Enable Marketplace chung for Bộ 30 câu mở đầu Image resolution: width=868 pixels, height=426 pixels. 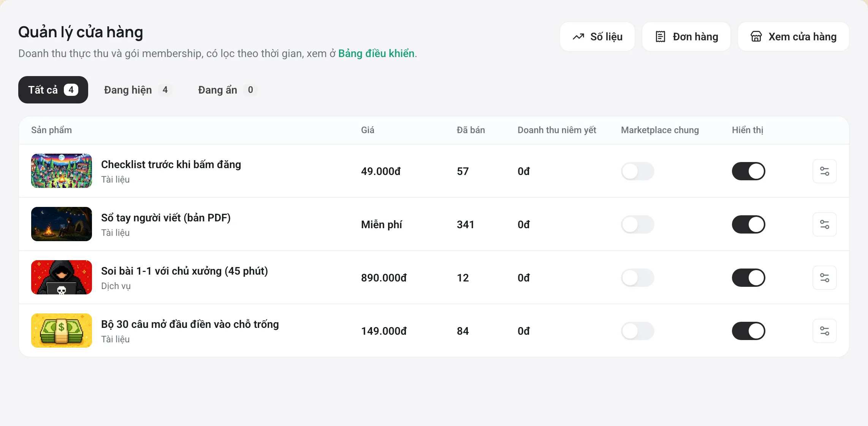[x=637, y=331]
